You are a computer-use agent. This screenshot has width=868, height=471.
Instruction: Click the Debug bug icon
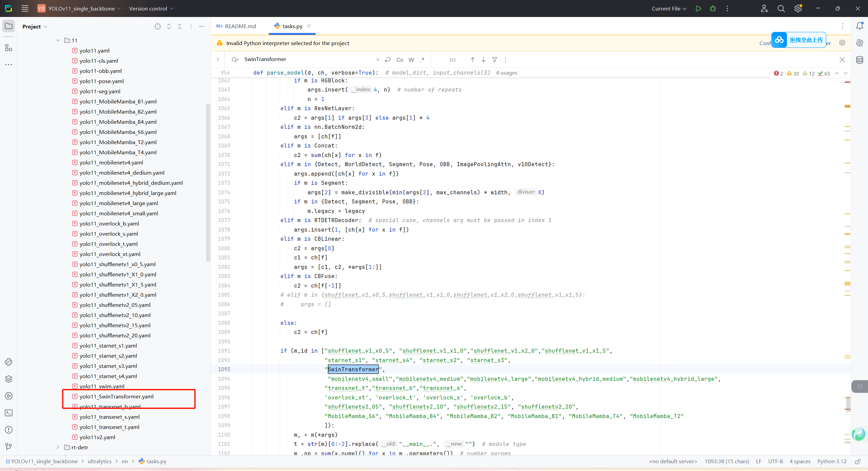coord(713,8)
